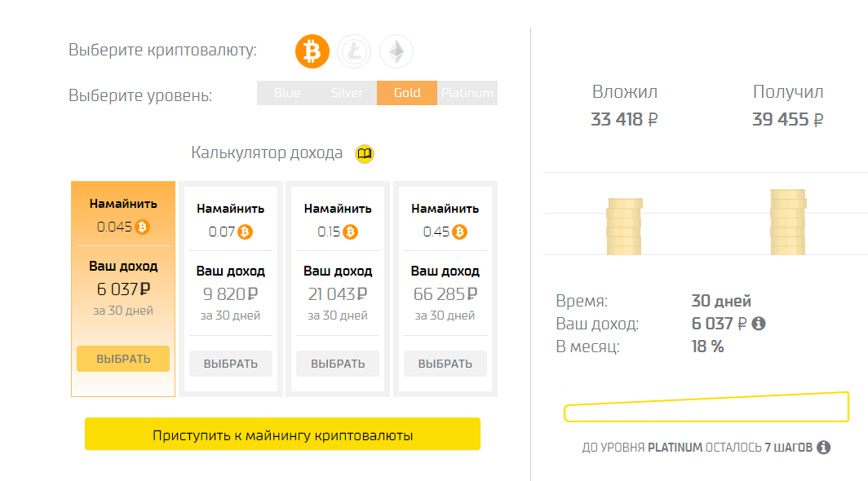The height and width of the screenshot is (481, 868).
Task: Choose the 0.045 BTC plan with ВЫБРАТЬ
Action: pos(123,359)
